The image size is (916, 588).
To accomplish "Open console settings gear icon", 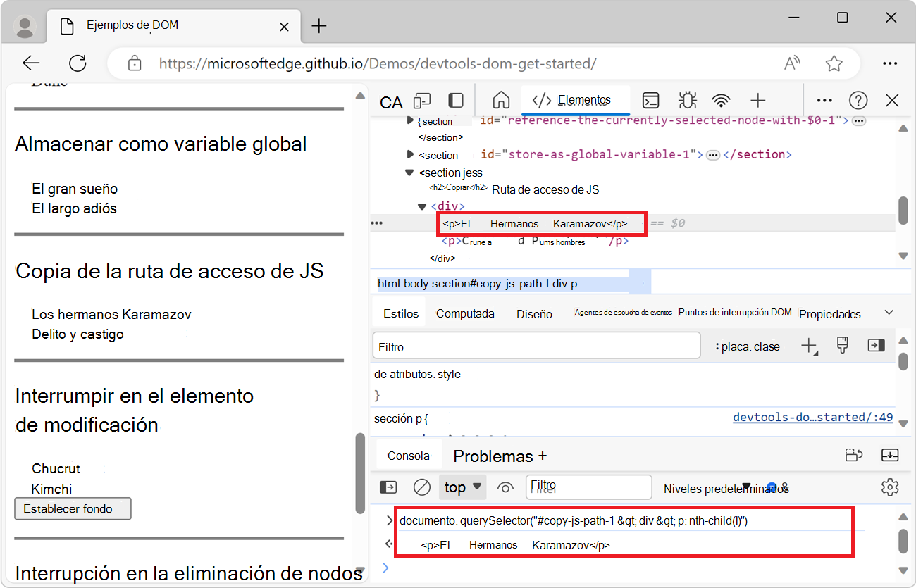I will (890, 487).
